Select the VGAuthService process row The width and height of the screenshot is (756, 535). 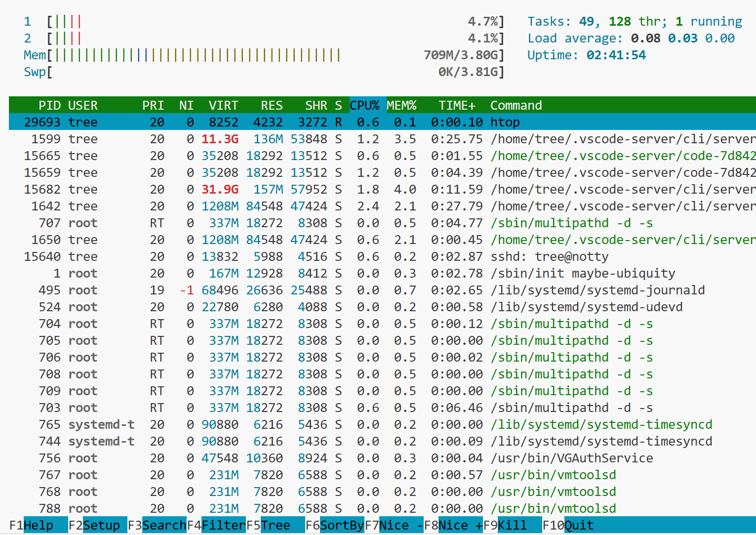click(x=382, y=458)
